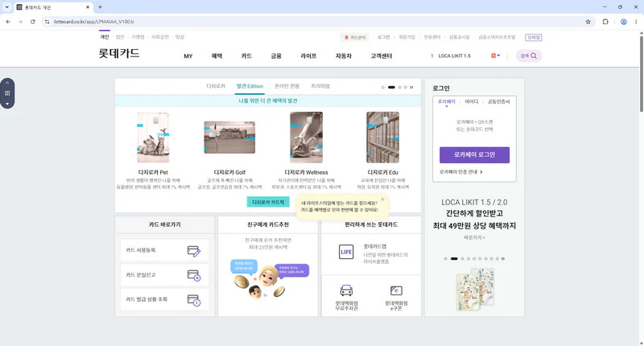644x346 pixels.
Task: Click the 로카페이 로그인 button
Action: pyautogui.click(x=474, y=154)
